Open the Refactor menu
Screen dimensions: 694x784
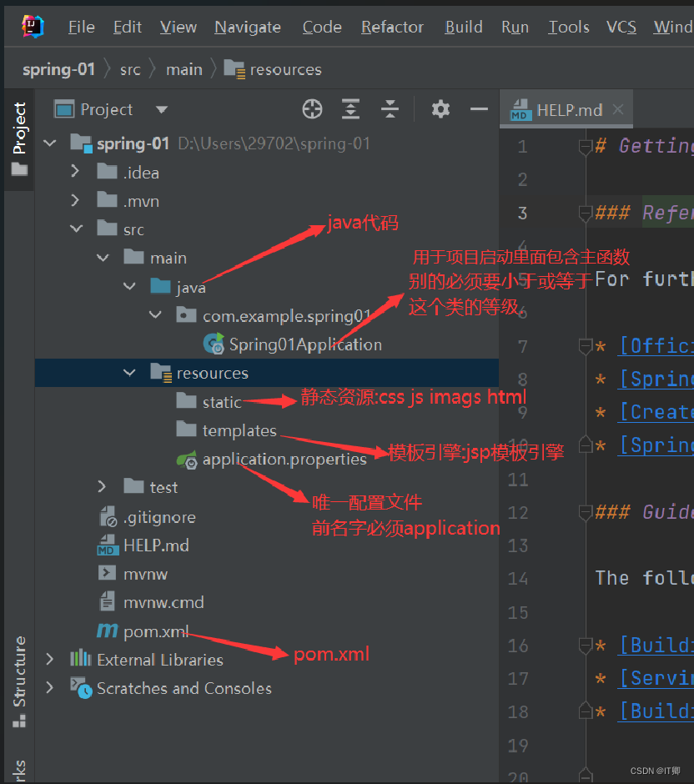(393, 27)
